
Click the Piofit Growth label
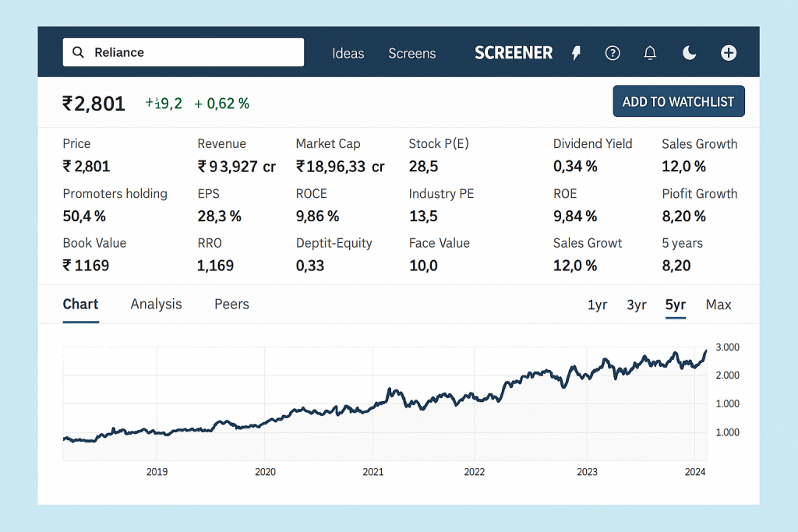point(699,194)
